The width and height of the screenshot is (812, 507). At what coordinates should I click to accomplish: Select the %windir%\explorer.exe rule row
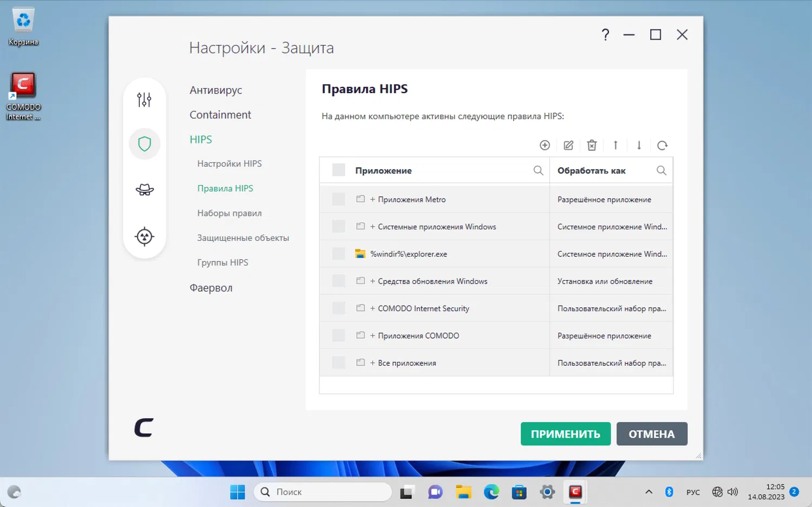[x=496, y=254]
